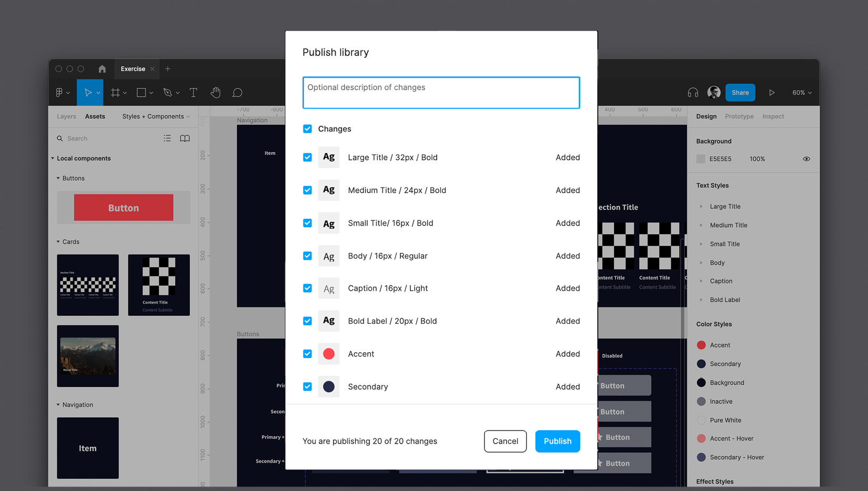Select the Text tool
868x491 pixels.
coord(193,93)
